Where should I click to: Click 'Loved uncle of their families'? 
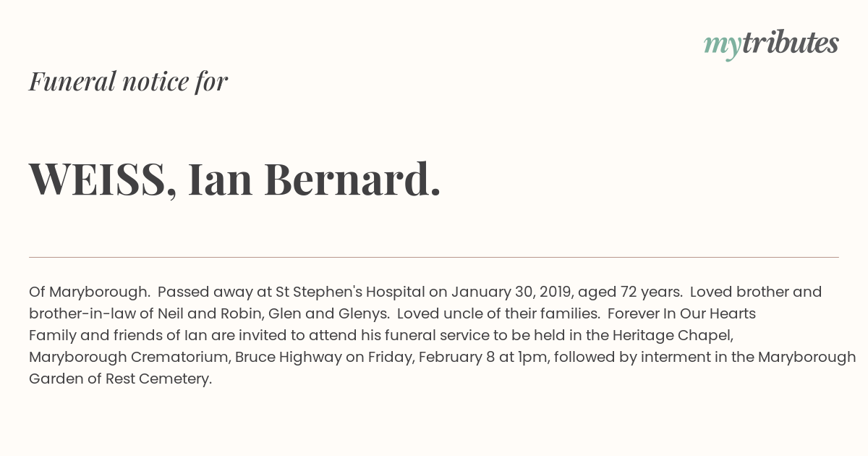[x=498, y=313]
